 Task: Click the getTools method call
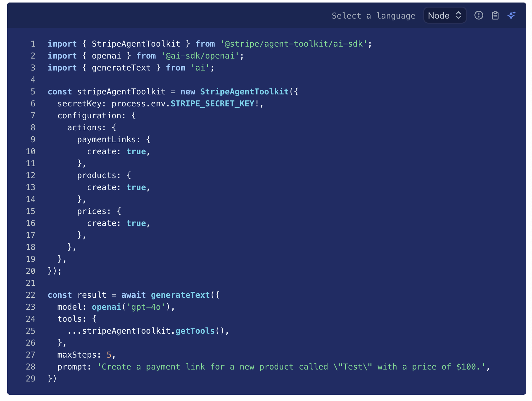click(195, 331)
